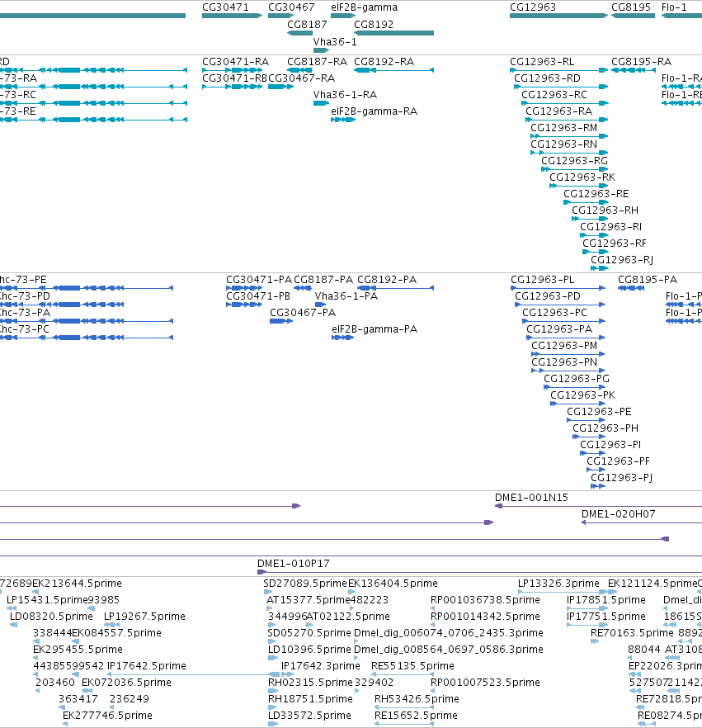Select EST EK136404.5prime label
Image resolution: width=702 pixels, height=728 pixels.
click(x=393, y=584)
